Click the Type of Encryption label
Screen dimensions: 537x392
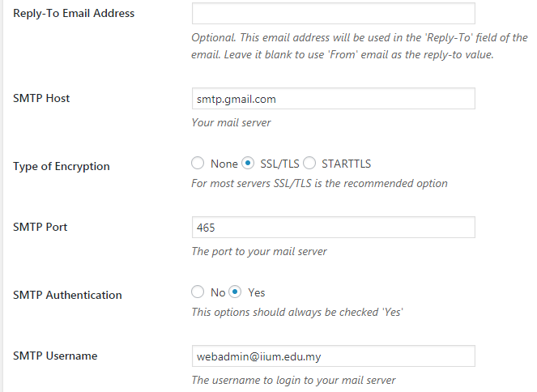[x=62, y=166]
